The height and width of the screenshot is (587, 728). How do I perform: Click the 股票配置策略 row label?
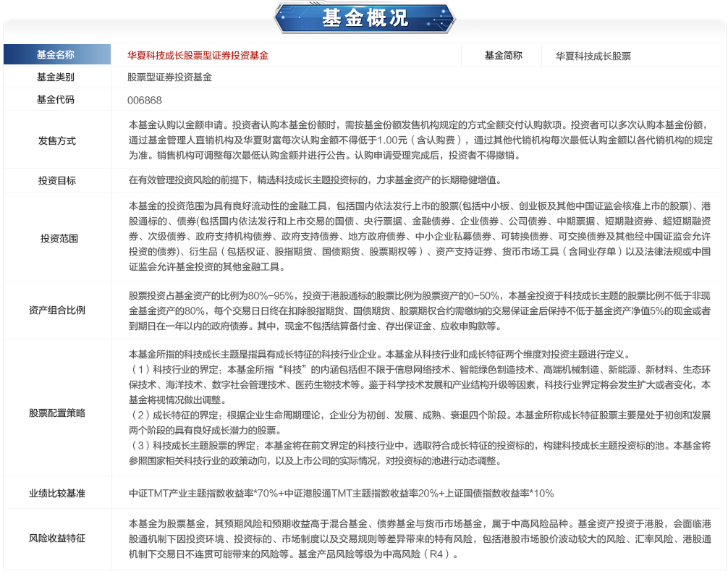click(56, 413)
